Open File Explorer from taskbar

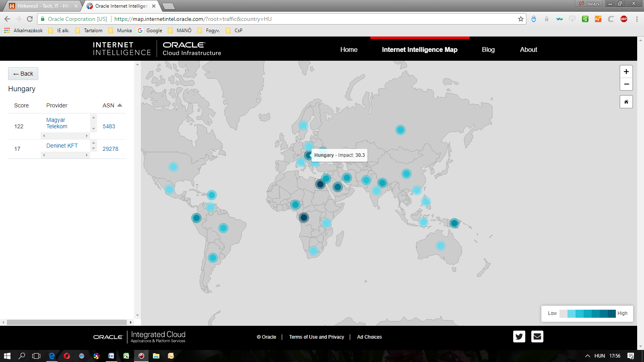[156, 356]
